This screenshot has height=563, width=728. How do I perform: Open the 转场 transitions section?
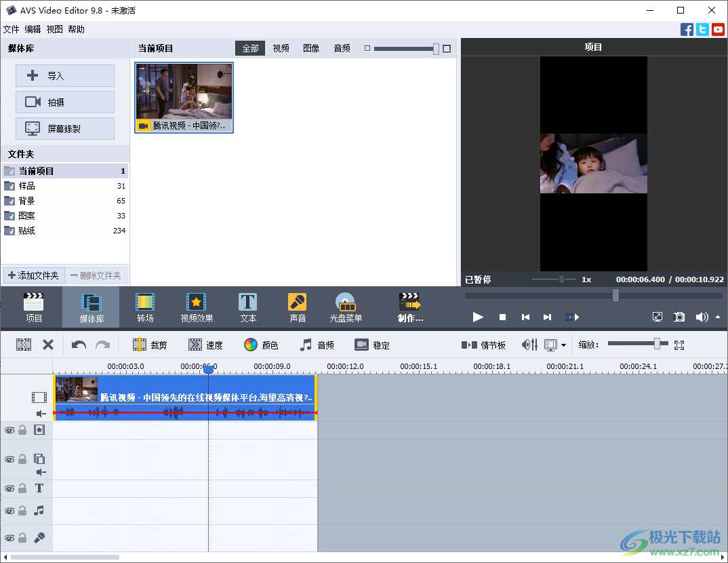(x=145, y=307)
